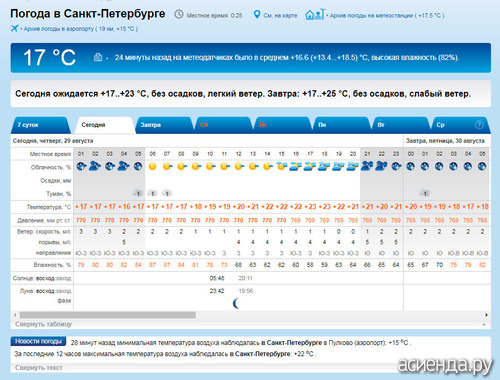The image size is (500, 380).
Task: Click the crescent moon phase icon
Action: tap(236, 303)
